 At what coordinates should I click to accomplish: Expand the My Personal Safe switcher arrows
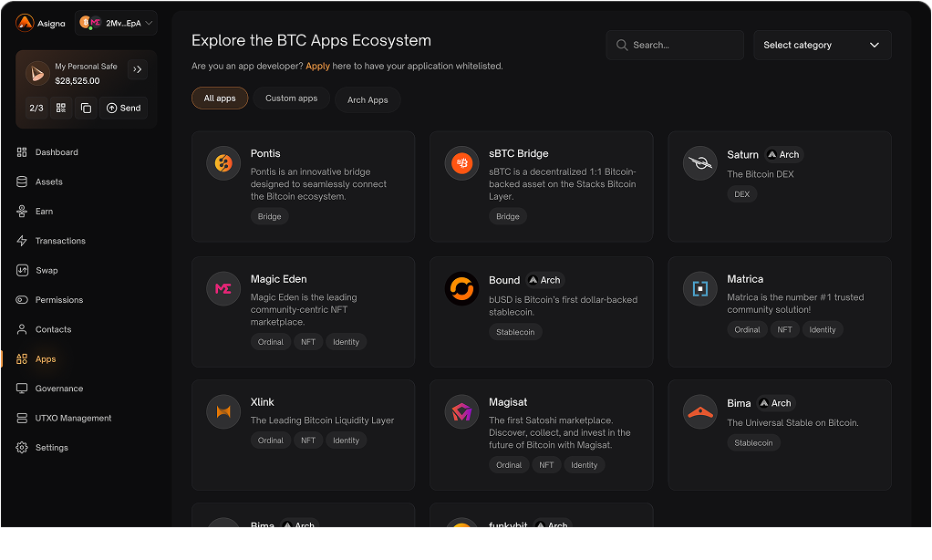[x=138, y=69]
